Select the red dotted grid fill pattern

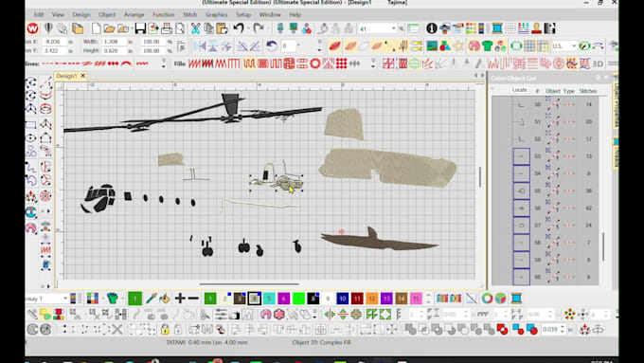(x=341, y=64)
